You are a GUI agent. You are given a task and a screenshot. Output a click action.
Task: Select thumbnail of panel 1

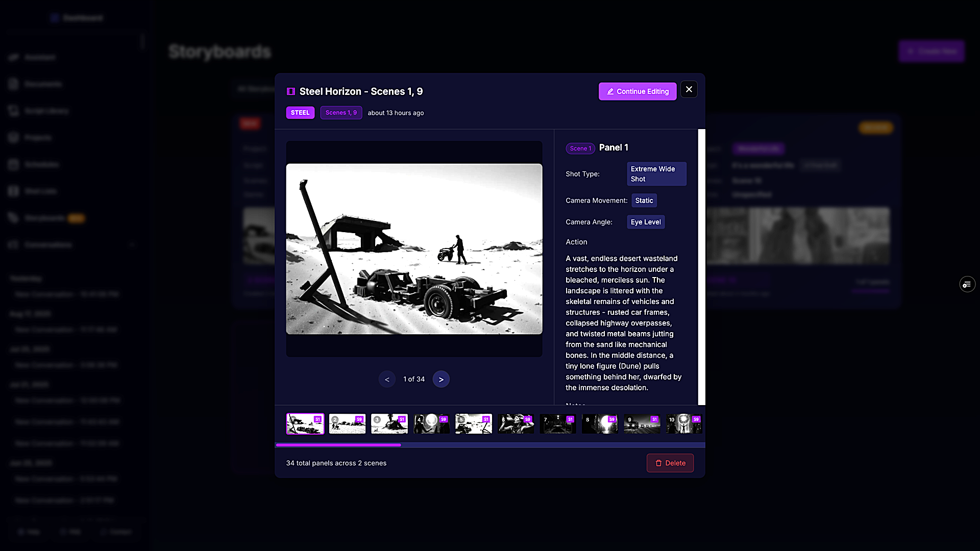click(305, 424)
